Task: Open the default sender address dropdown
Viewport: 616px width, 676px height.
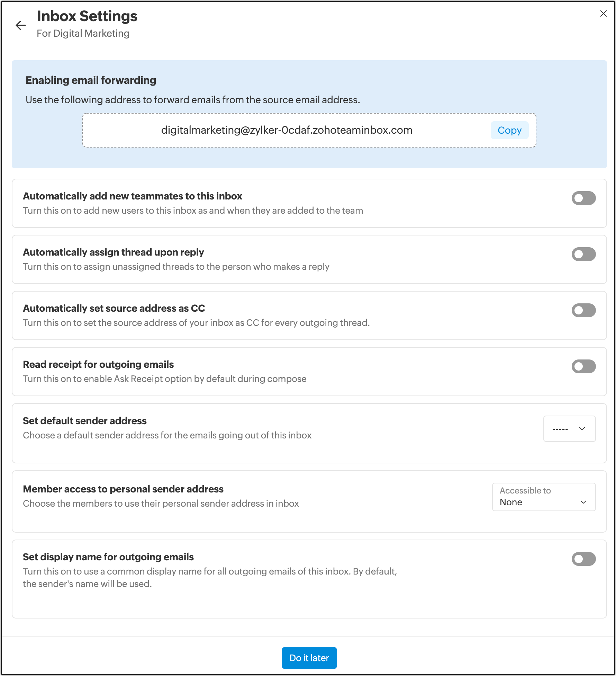Action: [x=569, y=429]
